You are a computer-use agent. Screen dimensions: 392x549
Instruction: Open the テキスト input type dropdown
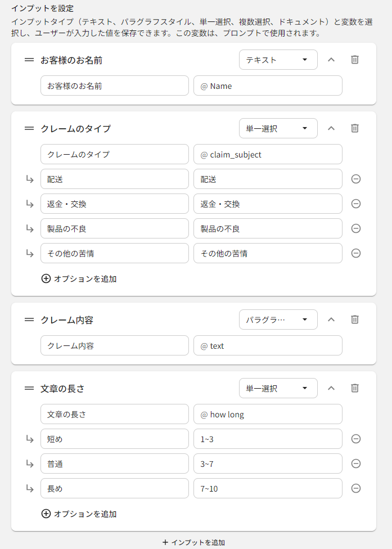click(278, 60)
